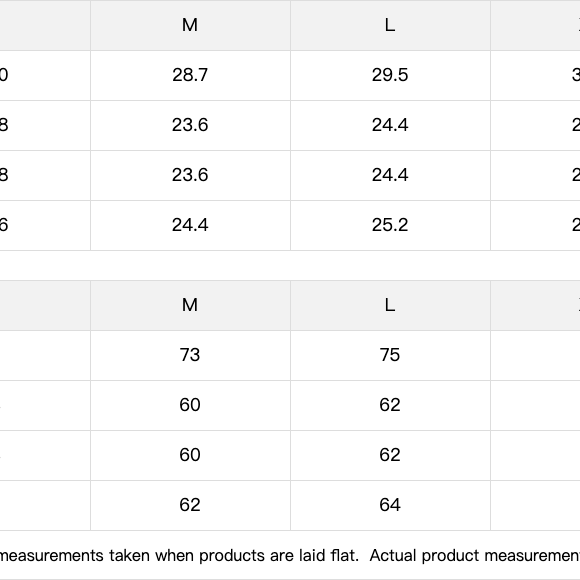Select the 25.2 cell in the L column
Screen dimensions: 580x580
[390, 225]
